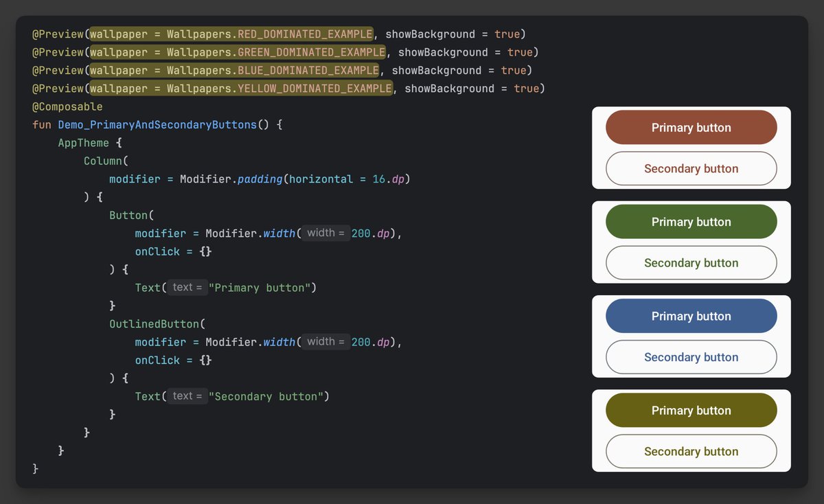This screenshot has width=824, height=504.
Task: Click the olive-text Secondary button
Action: [x=691, y=451]
